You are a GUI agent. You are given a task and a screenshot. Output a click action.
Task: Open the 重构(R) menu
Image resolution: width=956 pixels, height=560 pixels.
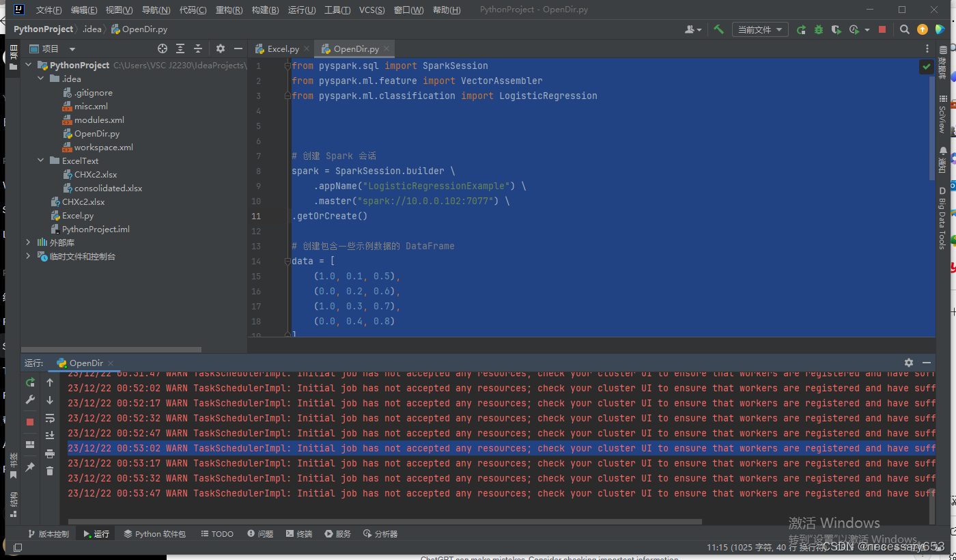229,10
